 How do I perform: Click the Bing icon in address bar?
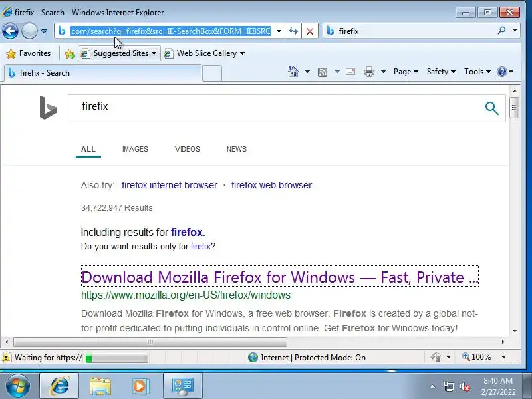point(61,31)
